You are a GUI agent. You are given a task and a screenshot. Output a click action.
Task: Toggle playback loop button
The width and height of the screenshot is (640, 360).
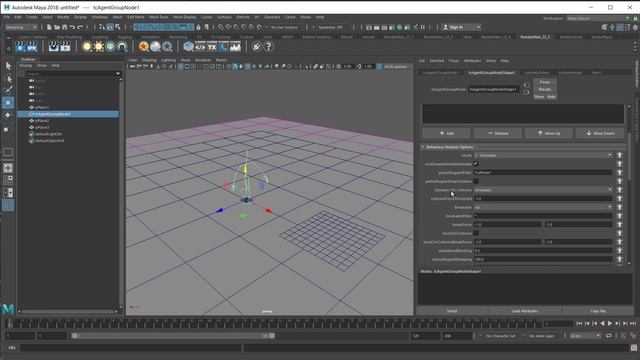click(609, 336)
